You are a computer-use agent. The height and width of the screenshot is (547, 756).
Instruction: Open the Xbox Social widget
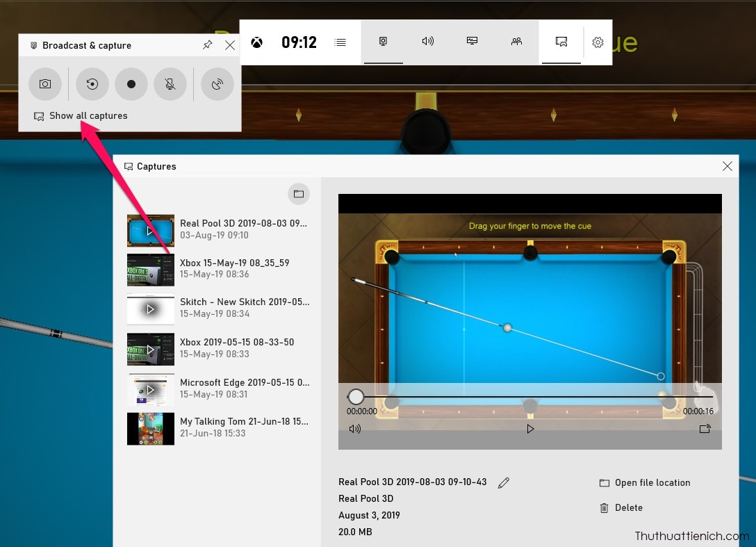516,42
